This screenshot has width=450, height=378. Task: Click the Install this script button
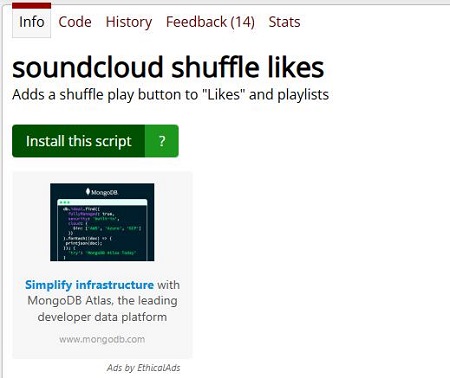pos(79,141)
